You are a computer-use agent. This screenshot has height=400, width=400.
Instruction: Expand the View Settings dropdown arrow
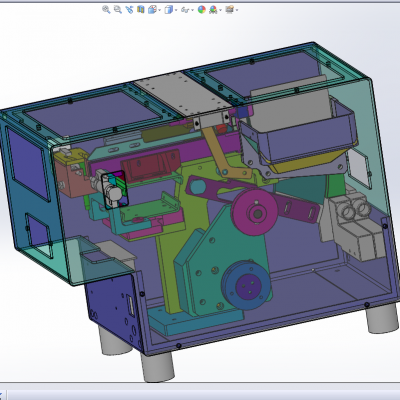click(237, 10)
